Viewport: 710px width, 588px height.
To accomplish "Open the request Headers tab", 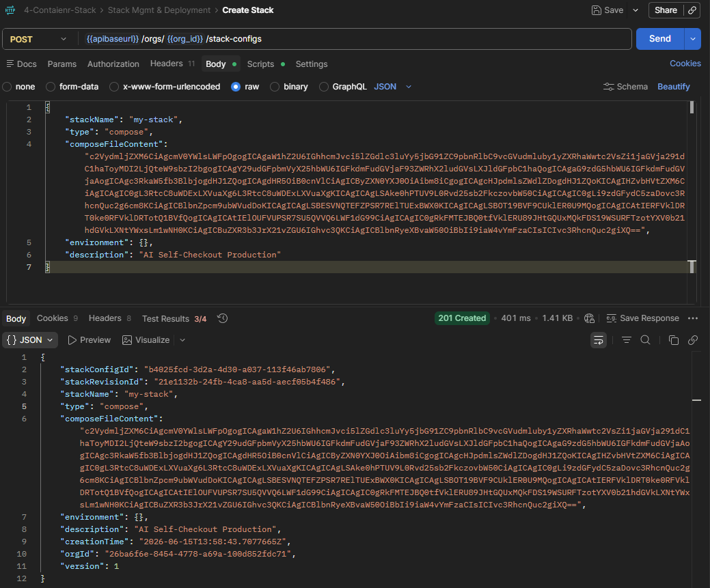I will pos(172,64).
